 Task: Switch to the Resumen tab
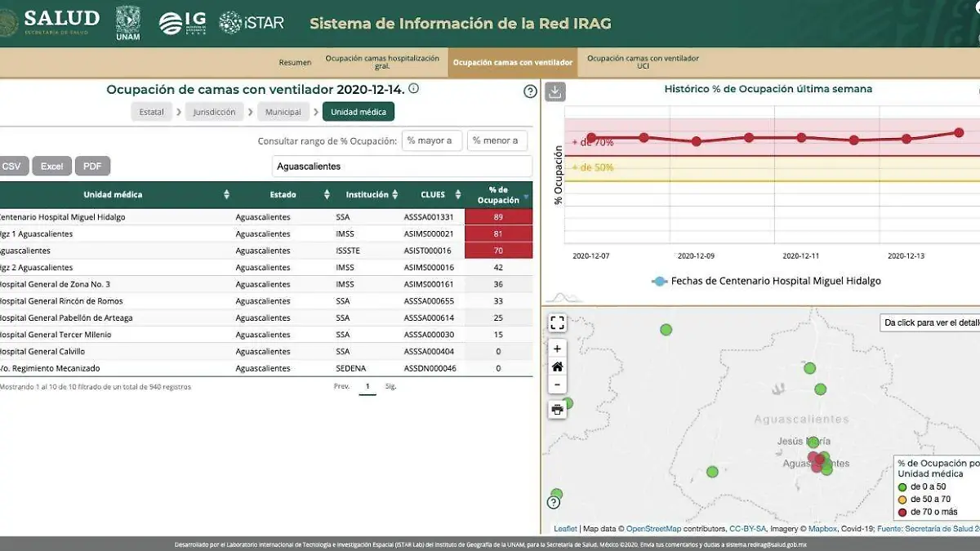[x=295, y=63]
